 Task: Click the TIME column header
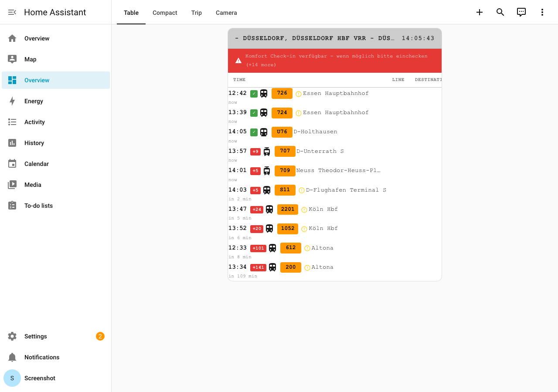point(239,80)
